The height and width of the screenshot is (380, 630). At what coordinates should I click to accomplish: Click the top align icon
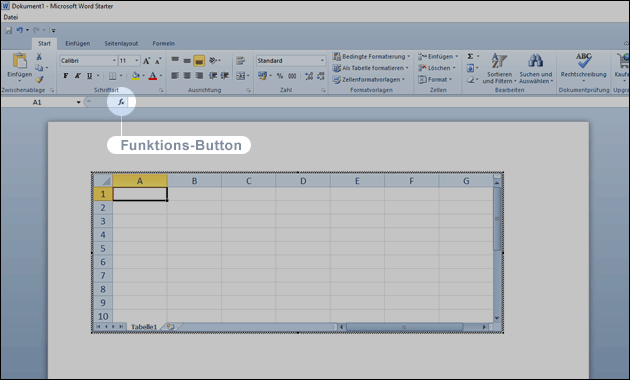[175, 60]
